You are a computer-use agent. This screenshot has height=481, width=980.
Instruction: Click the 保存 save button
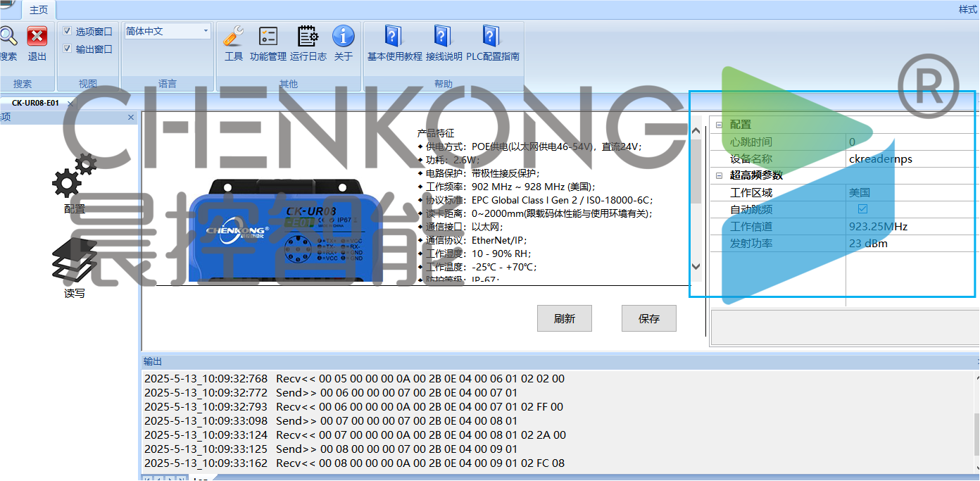(x=649, y=318)
